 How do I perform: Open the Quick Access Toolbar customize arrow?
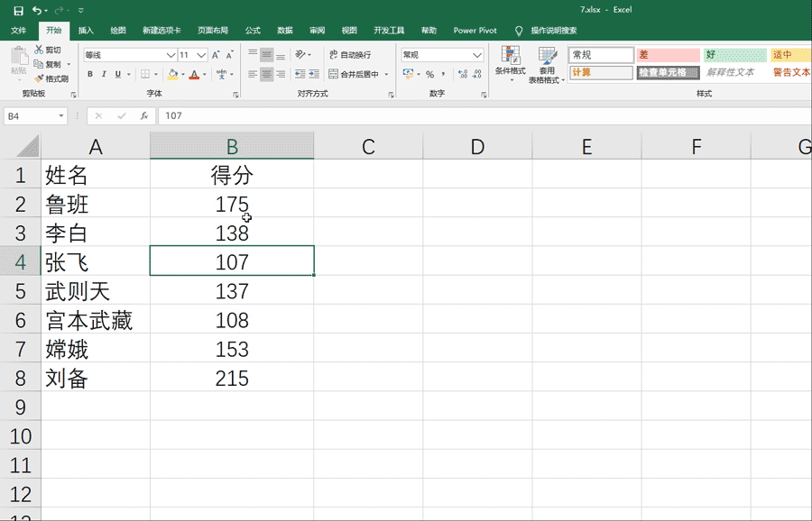point(81,10)
